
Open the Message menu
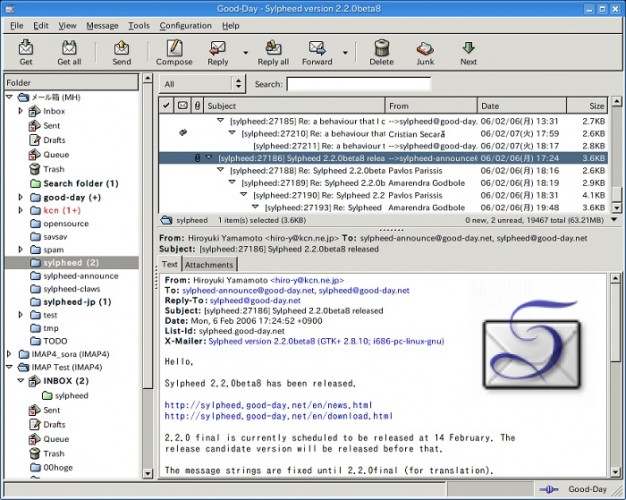click(102, 26)
